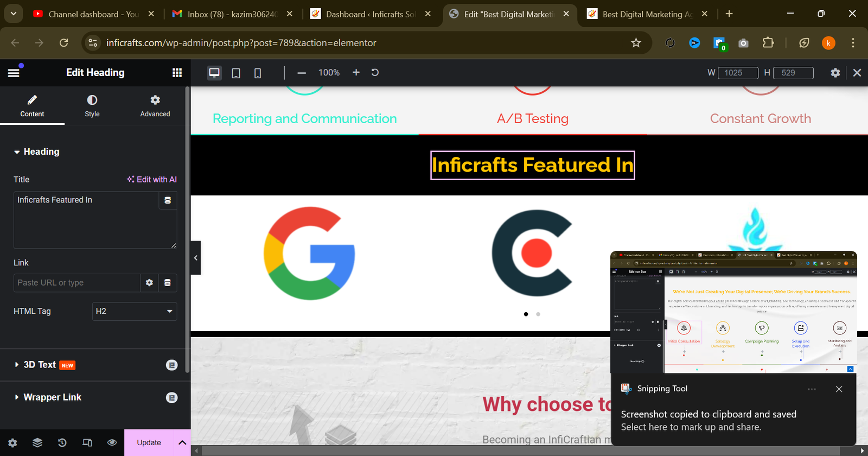Switch to mobile responsive view
868x456 pixels.
point(258,73)
